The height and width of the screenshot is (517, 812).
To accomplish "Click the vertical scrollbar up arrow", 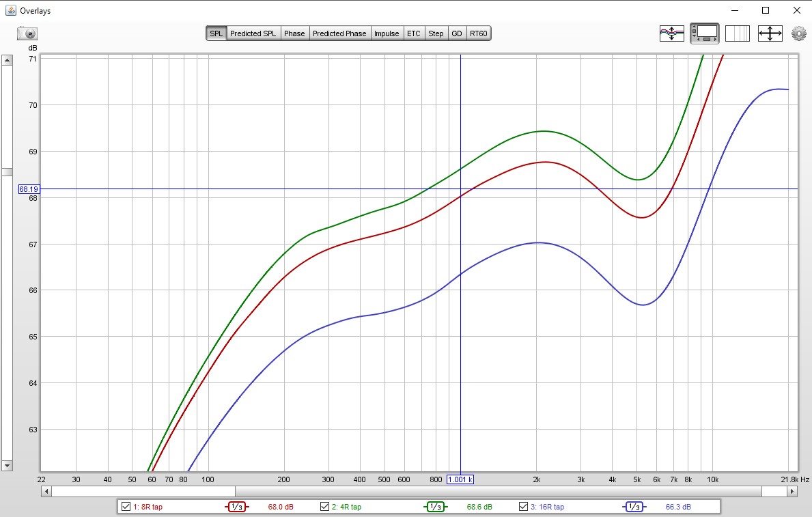I will click(x=7, y=60).
